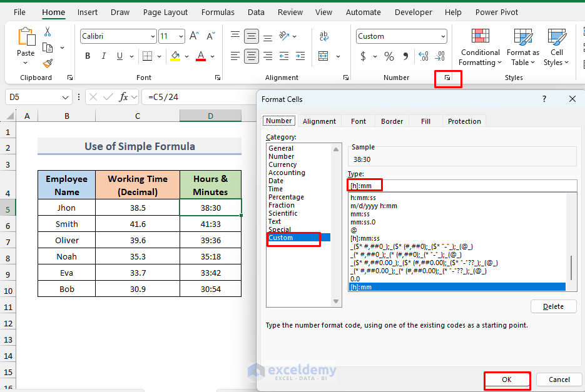The image size is (585, 392).
Task: Open Format Cells help question mark
Action: (x=544, y=99)
